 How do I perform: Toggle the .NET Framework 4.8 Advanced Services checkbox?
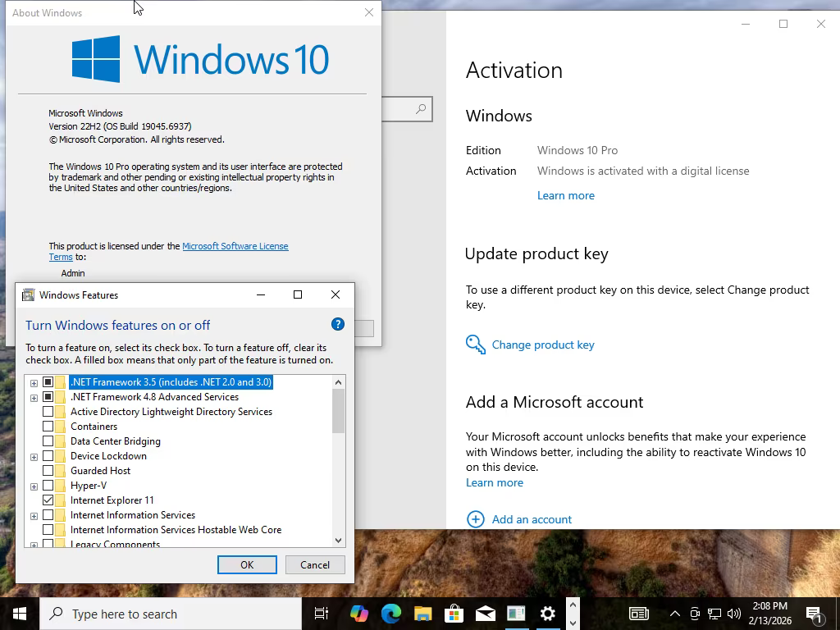pos(48,397)
